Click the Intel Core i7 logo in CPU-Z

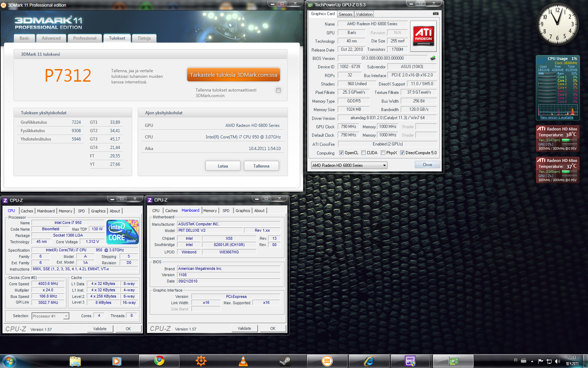tap(122, 232)
